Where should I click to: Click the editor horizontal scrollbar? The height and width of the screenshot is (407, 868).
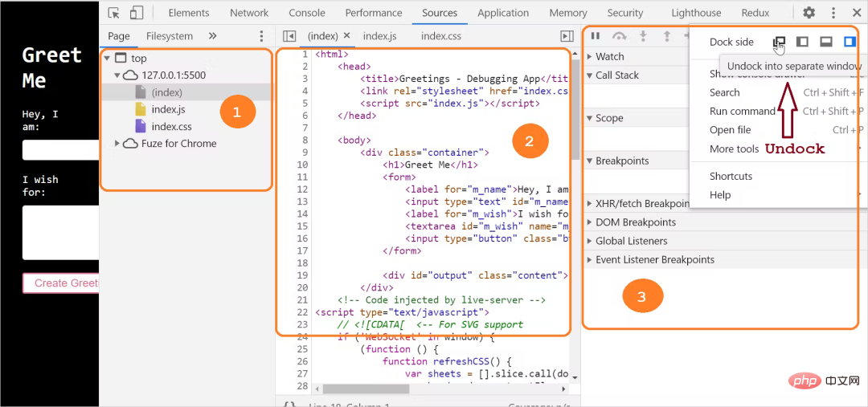click(x=366, y=389)
